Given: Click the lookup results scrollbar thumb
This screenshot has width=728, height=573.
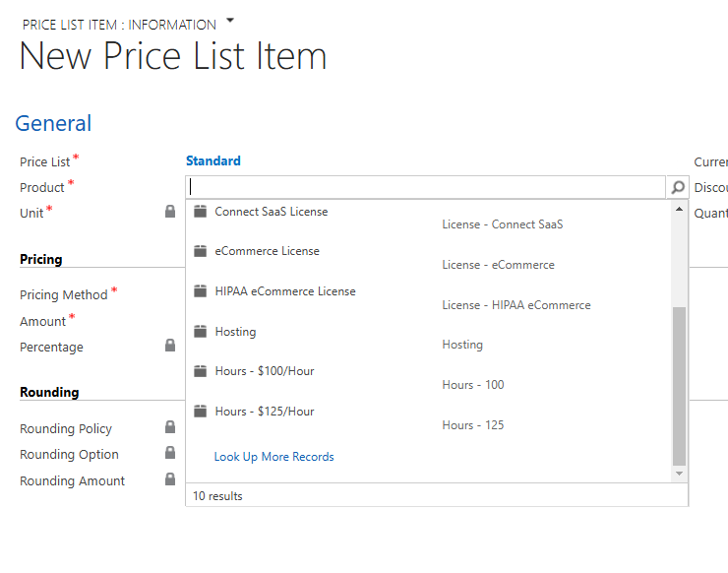Looking at the screenshot, I should click(x=679, y=386).
